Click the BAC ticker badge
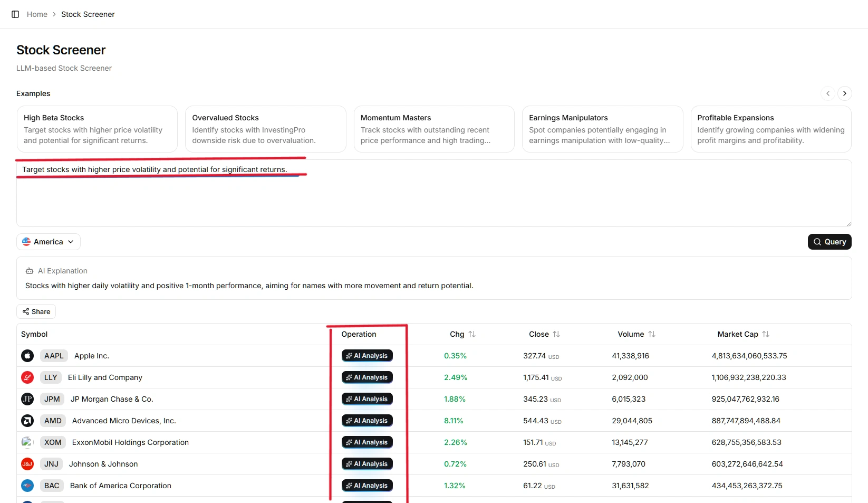This screenshot has height=503, width=868. click(52, 486)
